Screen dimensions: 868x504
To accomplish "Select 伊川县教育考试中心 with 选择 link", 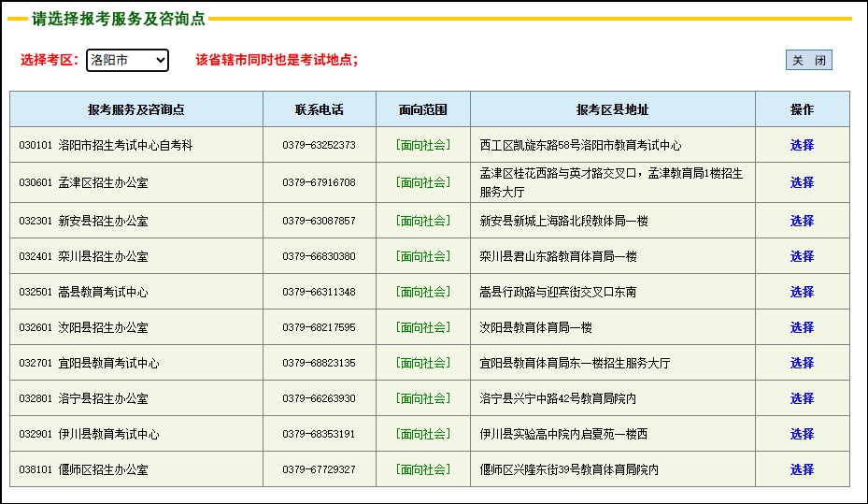I will [x=802, y=434].
